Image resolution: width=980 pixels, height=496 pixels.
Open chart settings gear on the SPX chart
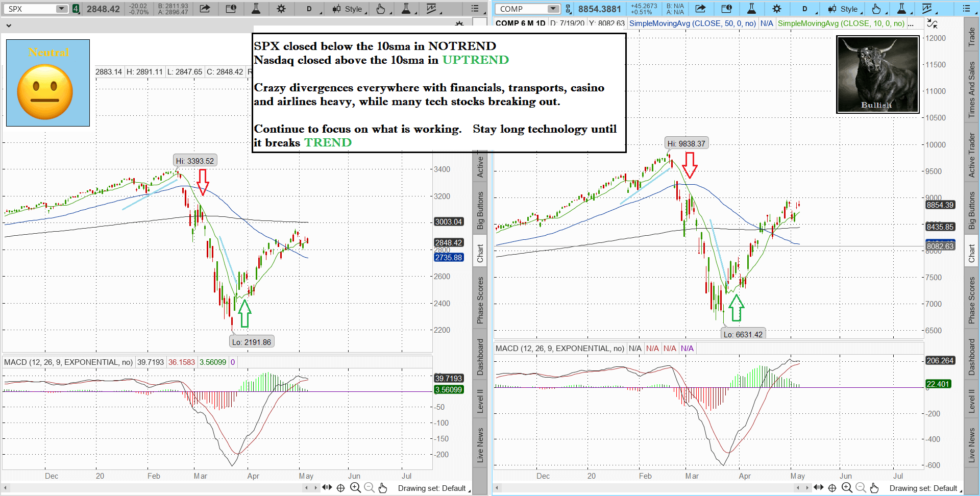281,9
